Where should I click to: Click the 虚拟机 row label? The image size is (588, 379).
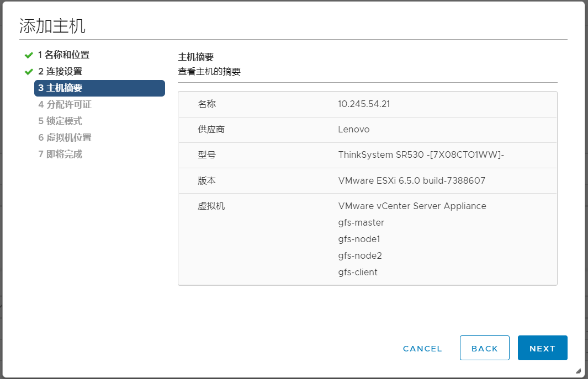point(211,206)
